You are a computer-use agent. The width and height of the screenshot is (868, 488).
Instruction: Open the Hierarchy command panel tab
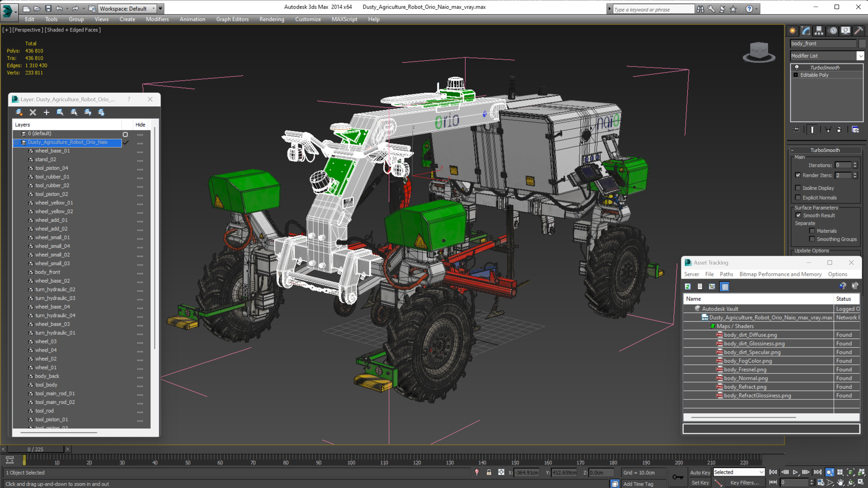pos(819,31)
